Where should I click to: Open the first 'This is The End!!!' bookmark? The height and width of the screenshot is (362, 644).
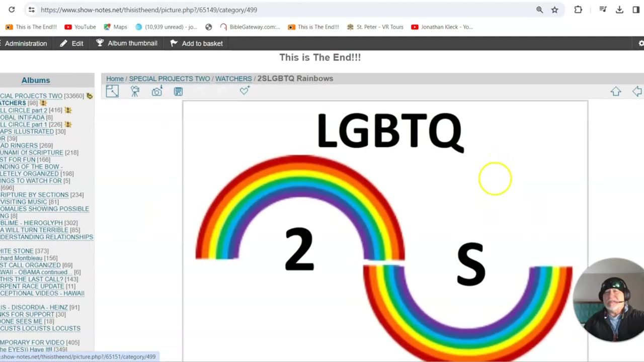(31, 27)
